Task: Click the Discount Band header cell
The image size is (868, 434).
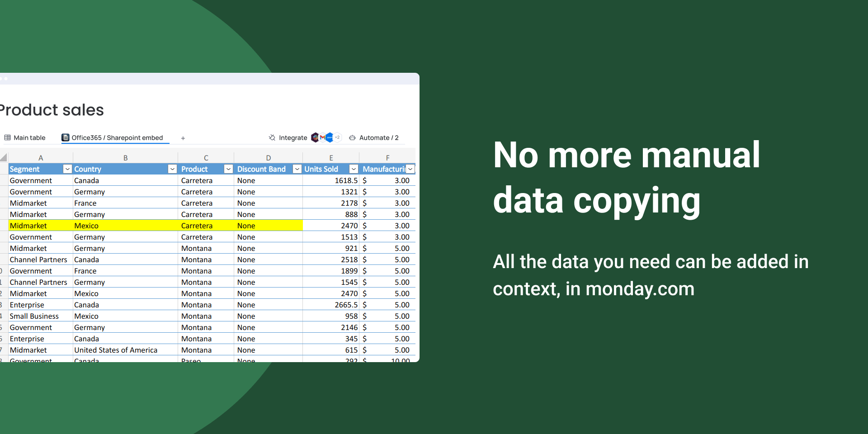Action: (269, 169)
